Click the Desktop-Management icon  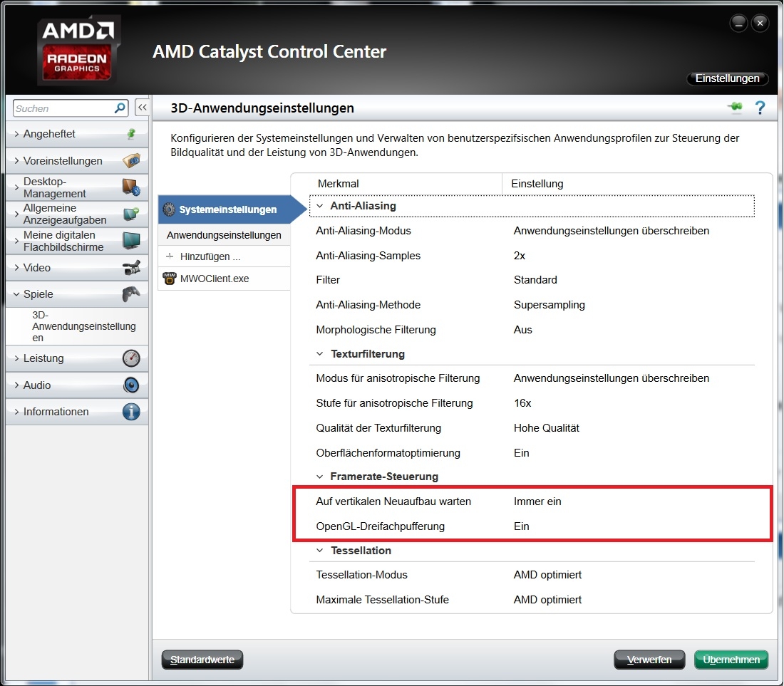coord(132,187)
